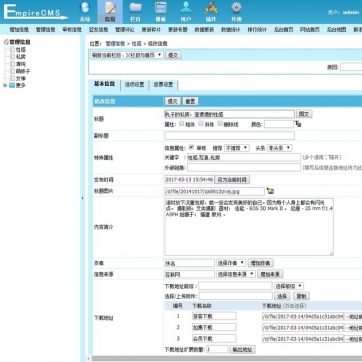362x362 pixels.
Task: Open the 萌妹子 category in the tree
Action: pyautogui.click(x=23, y=71)
